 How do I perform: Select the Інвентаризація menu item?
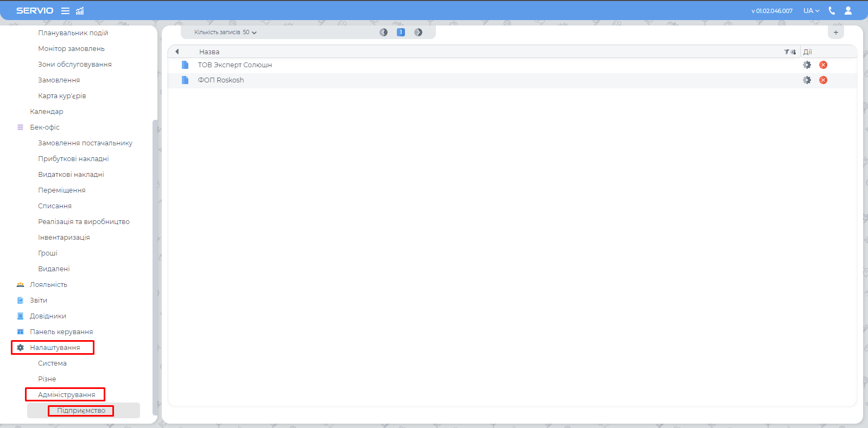click(64, 238)
